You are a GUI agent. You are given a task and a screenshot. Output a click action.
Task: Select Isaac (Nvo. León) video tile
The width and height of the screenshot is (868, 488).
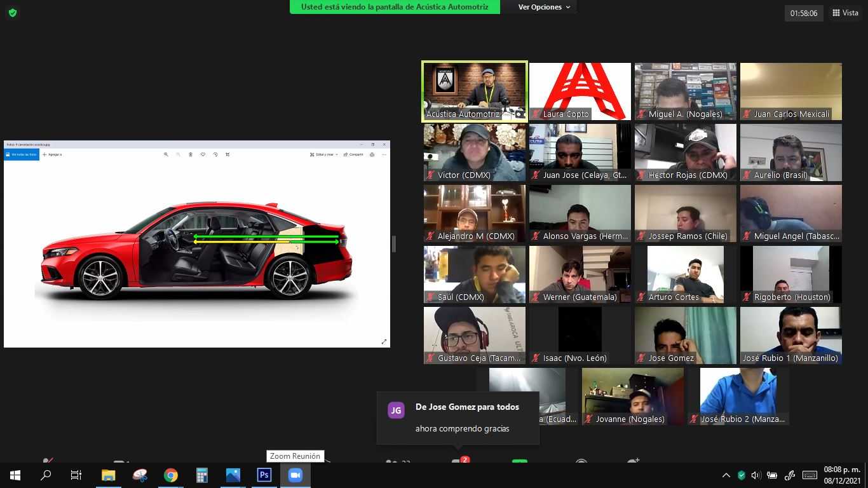580,335
